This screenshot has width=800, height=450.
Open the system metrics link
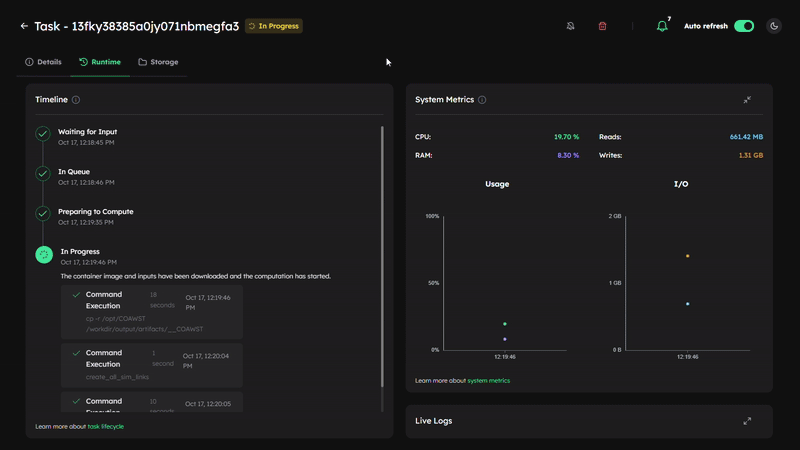(x=488, y=381)
